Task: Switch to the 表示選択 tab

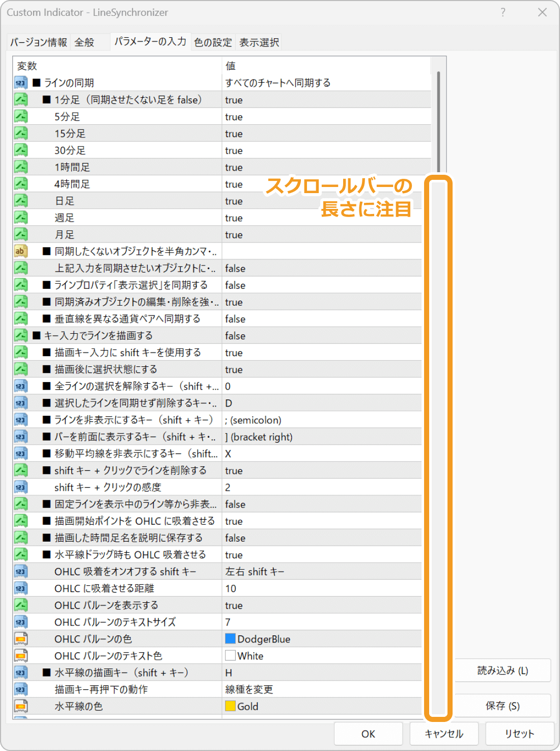Action: point(259,42)
